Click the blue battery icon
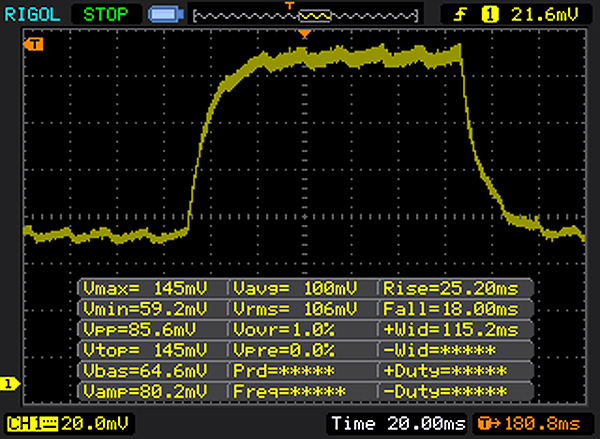Image resolution: width=600 pixels, height=439 pixels. pos(166,15)
